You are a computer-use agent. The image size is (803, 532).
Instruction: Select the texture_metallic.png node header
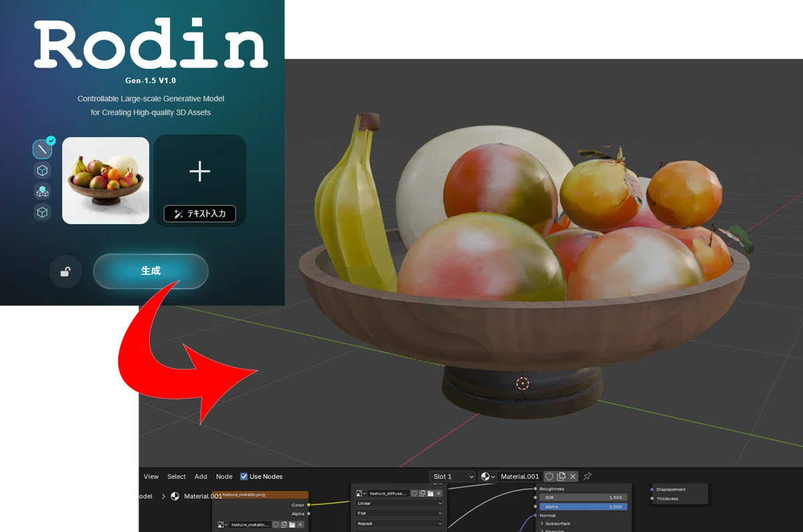tap(260, 495)
